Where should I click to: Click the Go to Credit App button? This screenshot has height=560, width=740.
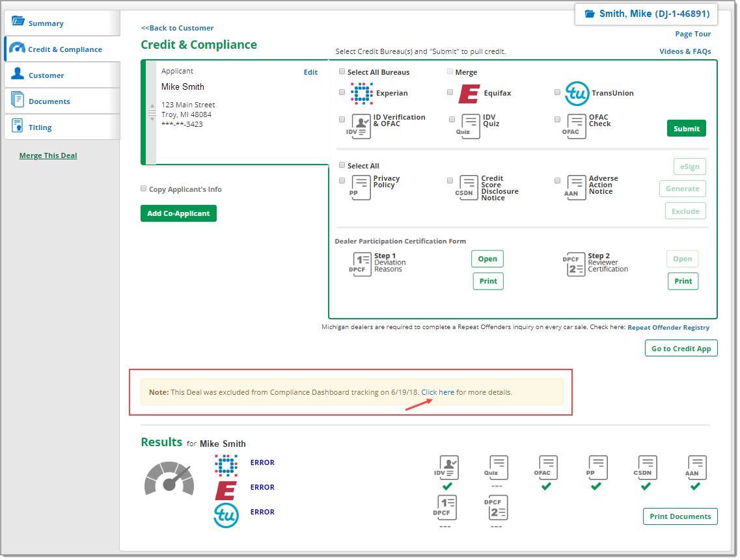[x=681, y=348]
